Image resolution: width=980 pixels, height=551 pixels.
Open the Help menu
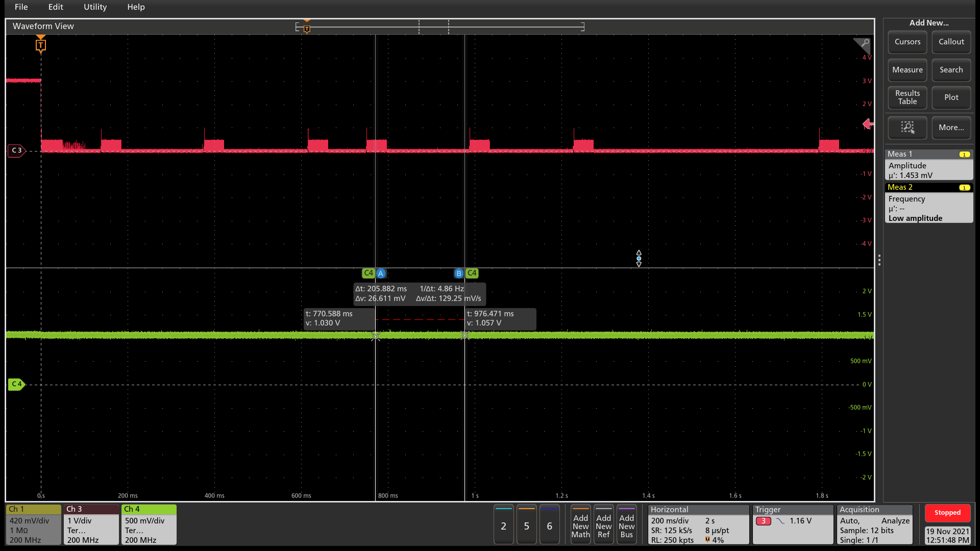(136, 7)
